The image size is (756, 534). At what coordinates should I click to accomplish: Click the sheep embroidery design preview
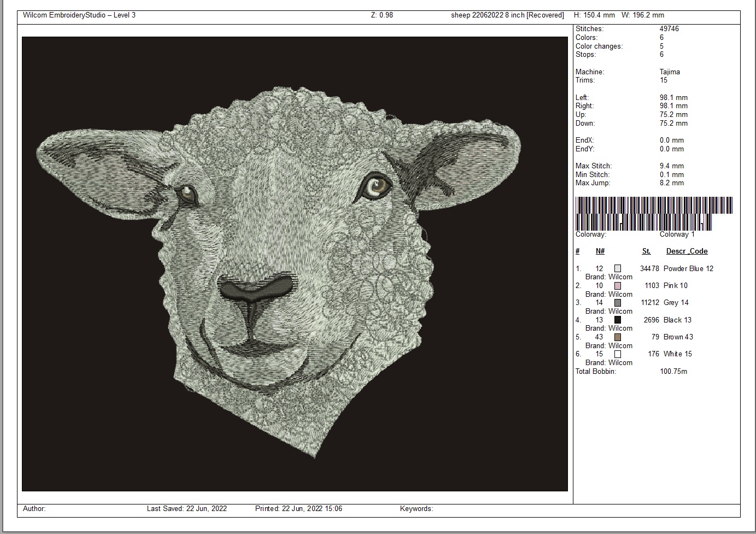point(295,263)
